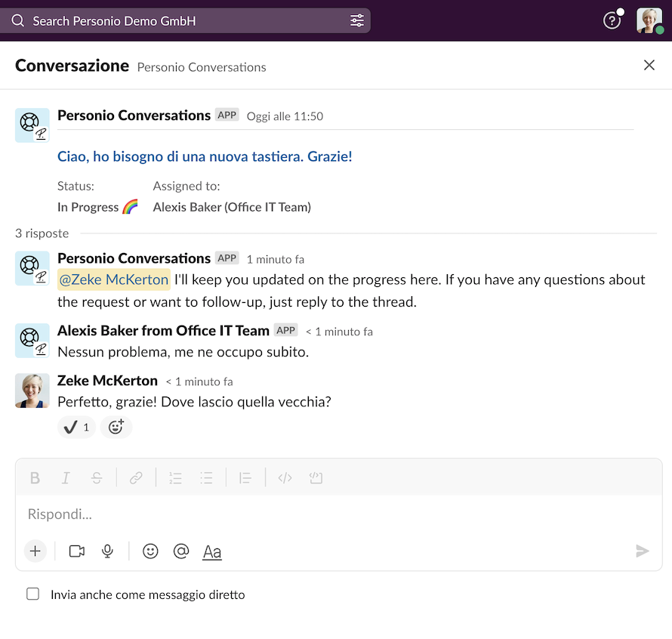Mention someone with the @ icon
This screenshot has width=672, height=639.
[181, 551]
